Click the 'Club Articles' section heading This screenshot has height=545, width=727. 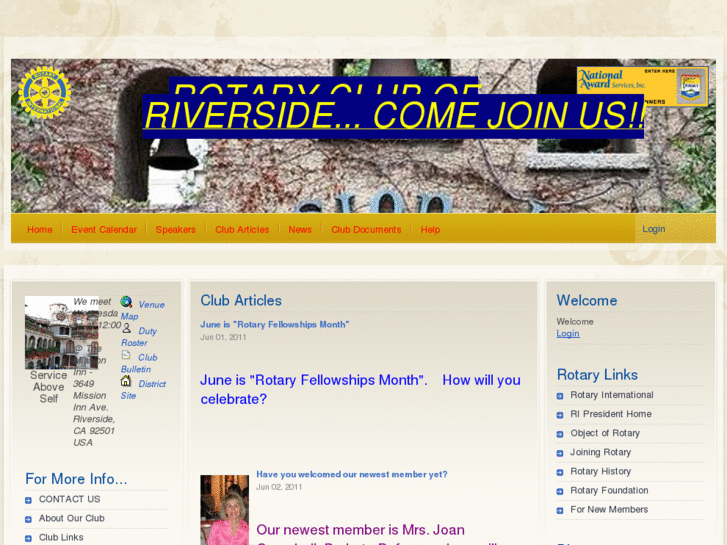pyautogui.click(x=241, y=301)
